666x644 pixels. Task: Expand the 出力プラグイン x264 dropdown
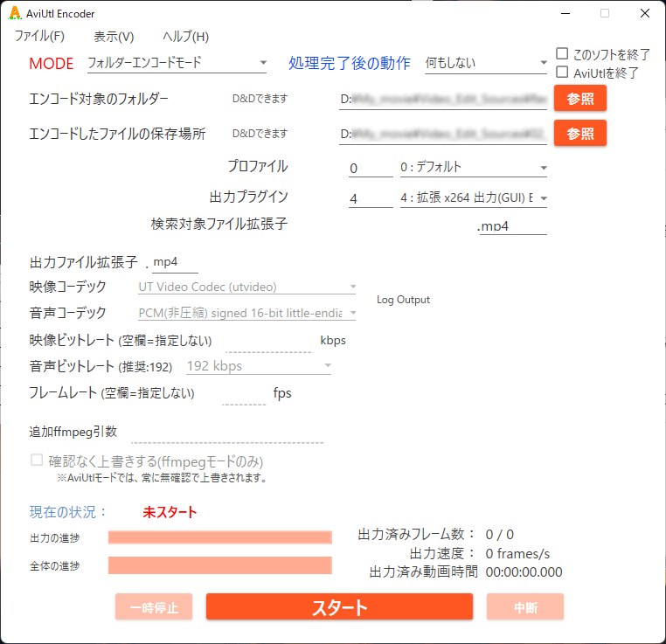pos(473,198)
